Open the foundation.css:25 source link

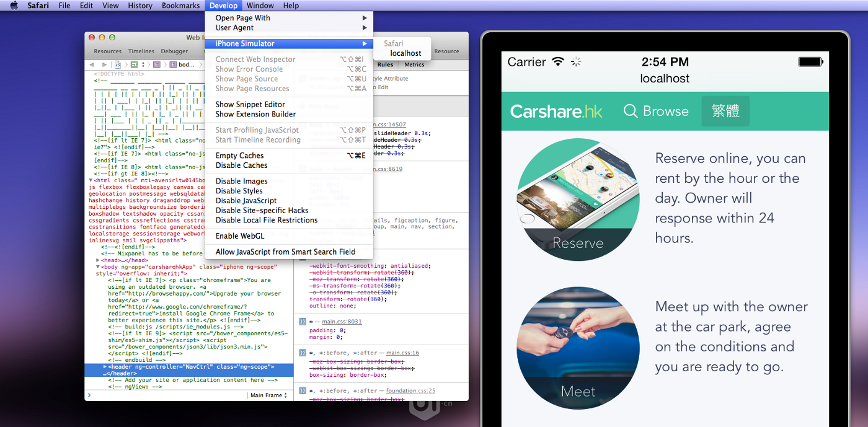[x=410, y=390]
